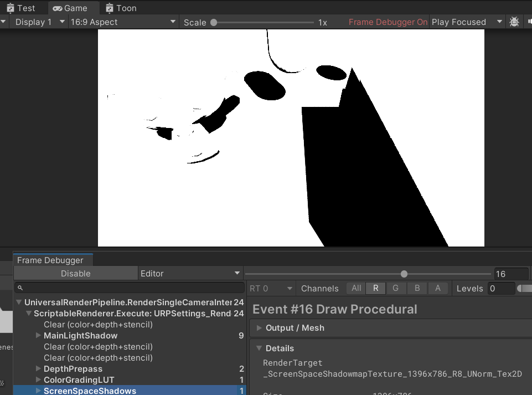View only the red (R) channel
Viewport: 532px width, 395px height.
click(x=376, y=288)
